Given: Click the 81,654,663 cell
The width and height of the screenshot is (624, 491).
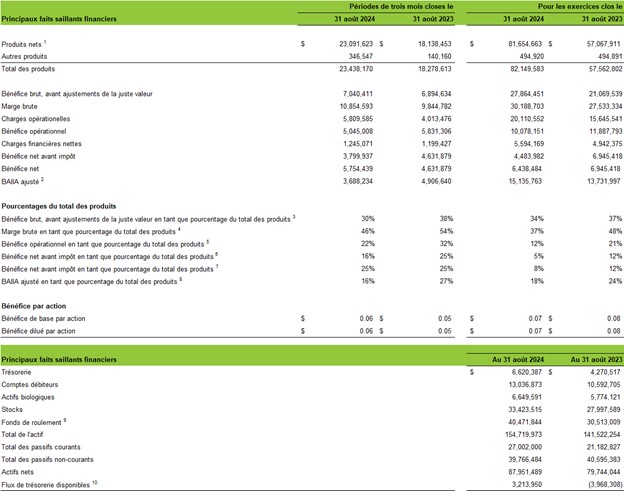Looking at the screenshot, I should pyautogui.click(x=525, y=44).
